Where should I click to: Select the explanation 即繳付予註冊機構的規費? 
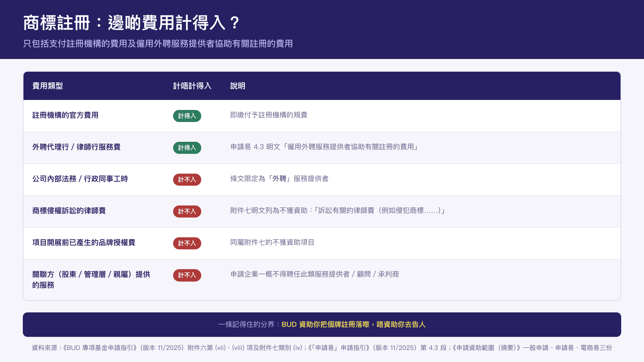pyautogui.click(x=269, y=115)
